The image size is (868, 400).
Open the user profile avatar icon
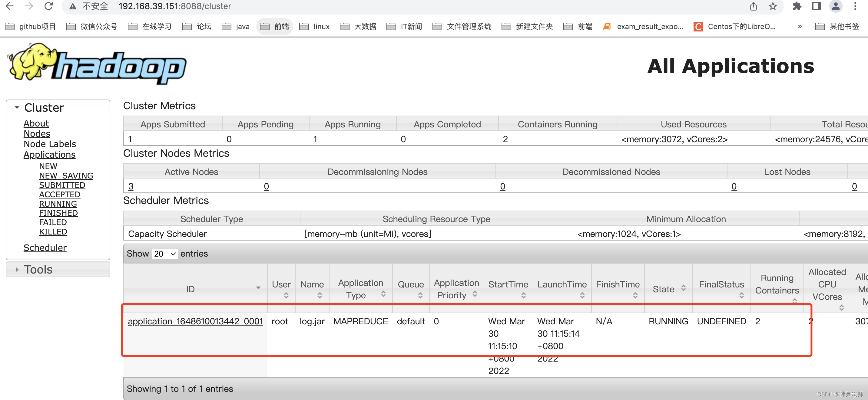836,6
